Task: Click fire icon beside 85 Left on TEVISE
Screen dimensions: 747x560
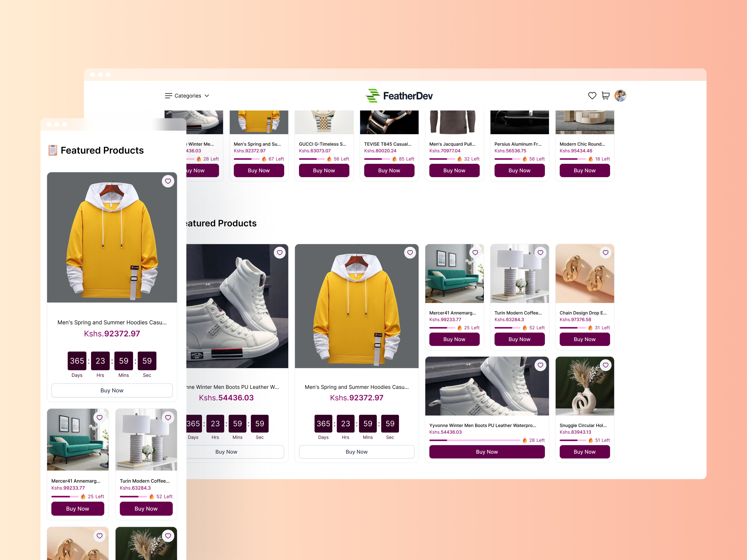Action: coord(395,159)
